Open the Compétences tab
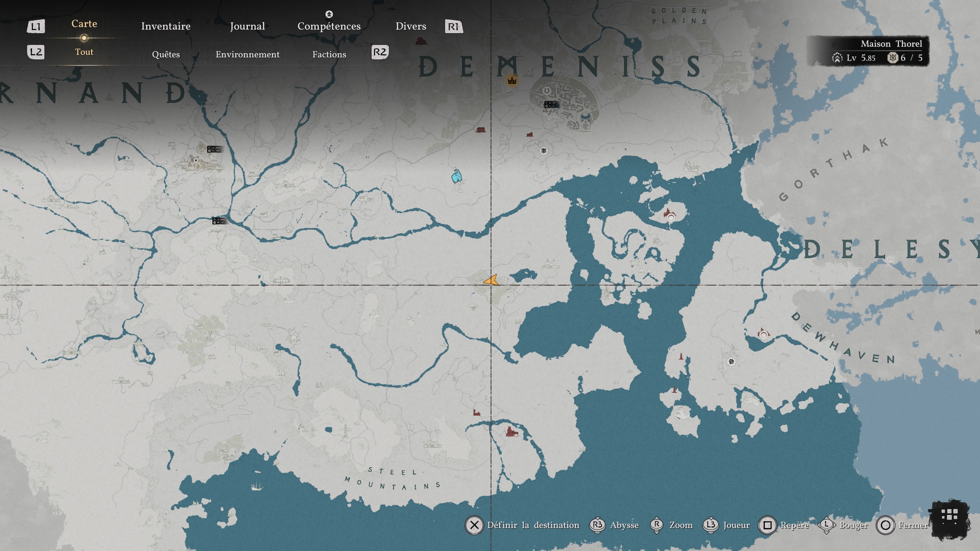Screen dimensions: 980x551 (x=329, y=26)
